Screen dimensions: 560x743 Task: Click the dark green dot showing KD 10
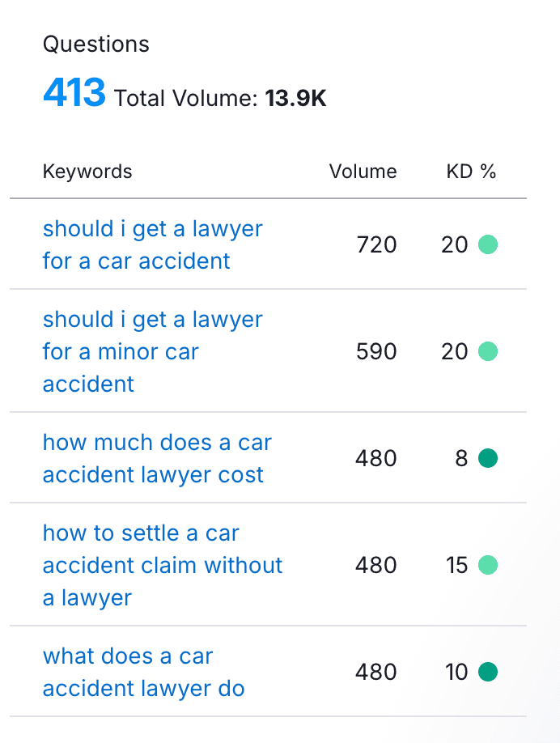(x=488, y=672)
